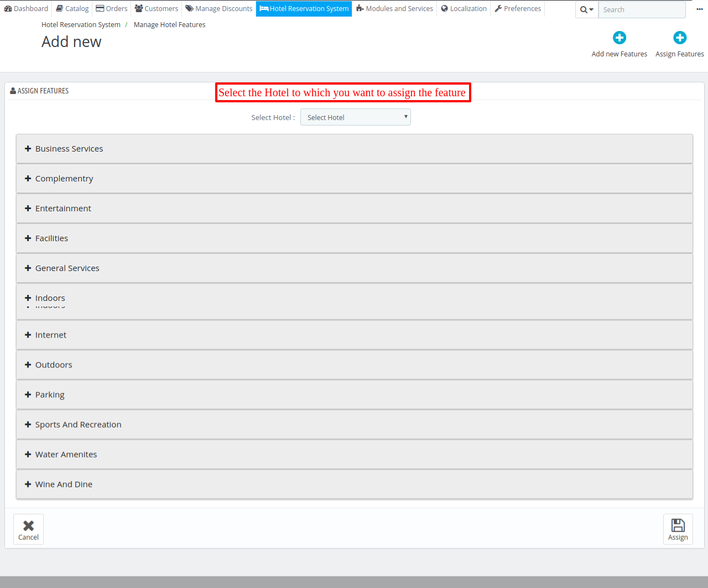
Task: Open the Preferences menu
Action: (x=518, y=9)
